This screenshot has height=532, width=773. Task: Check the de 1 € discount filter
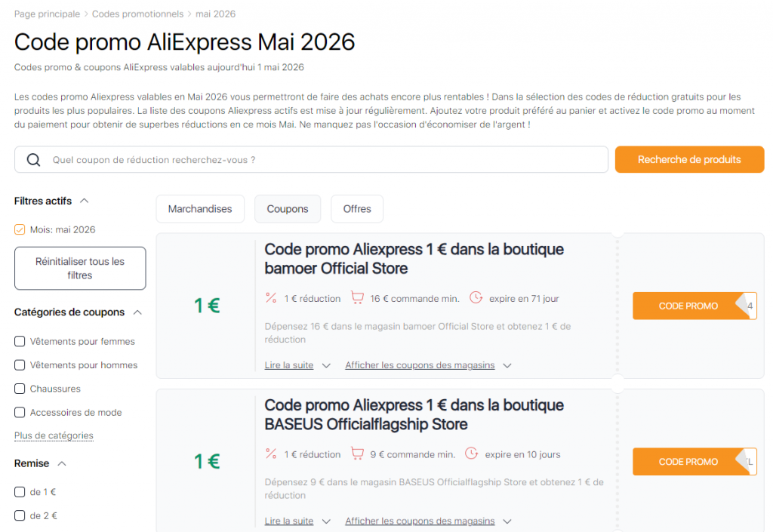[x=20, y=491]
